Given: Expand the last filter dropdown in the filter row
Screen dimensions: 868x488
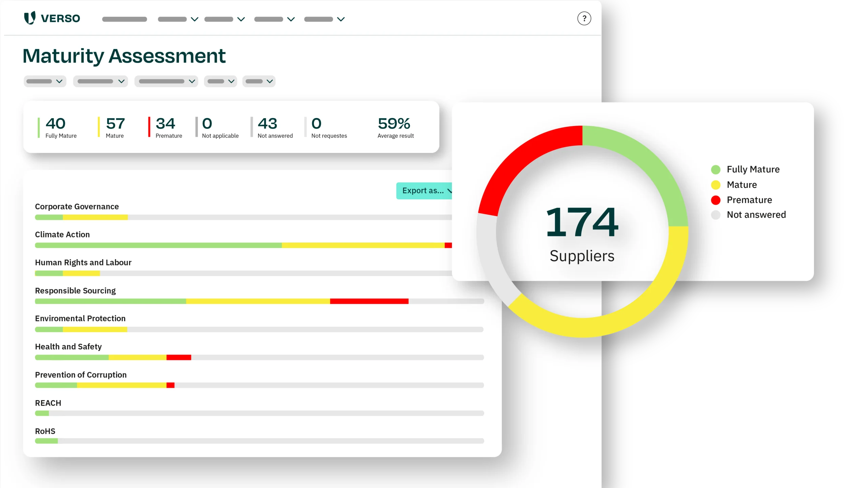Looking at the screenshot, I should 259,81.
